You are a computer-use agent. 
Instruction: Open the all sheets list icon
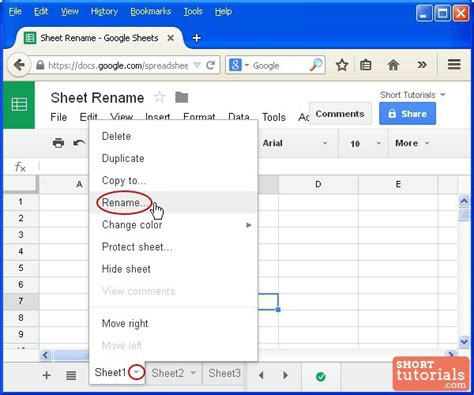71,375
